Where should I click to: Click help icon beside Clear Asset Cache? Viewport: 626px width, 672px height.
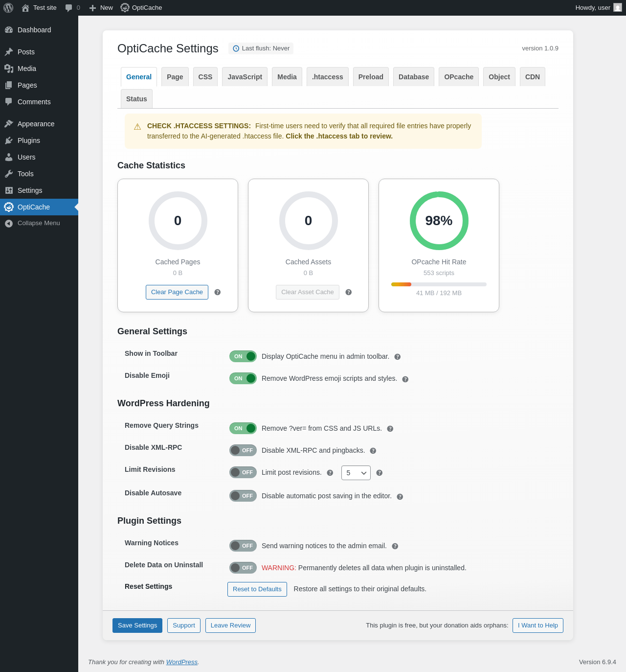(x=349, y=292)
